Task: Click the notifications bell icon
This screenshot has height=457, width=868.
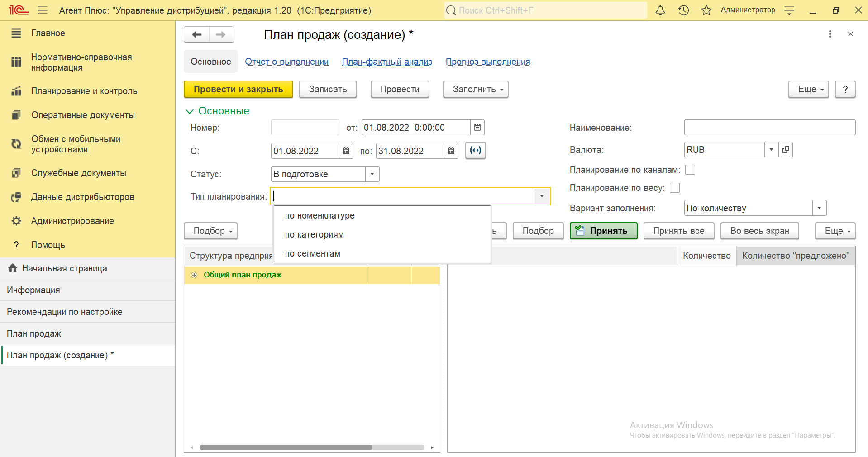Action: pos(660,10)
